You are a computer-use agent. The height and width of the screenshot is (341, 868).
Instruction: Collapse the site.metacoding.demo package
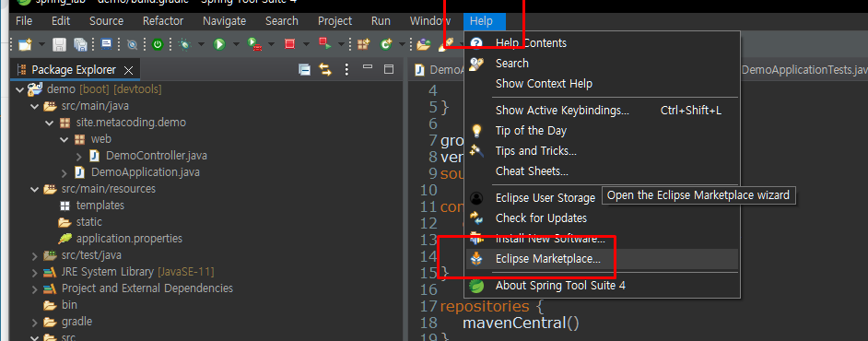[x=50, y=123]
